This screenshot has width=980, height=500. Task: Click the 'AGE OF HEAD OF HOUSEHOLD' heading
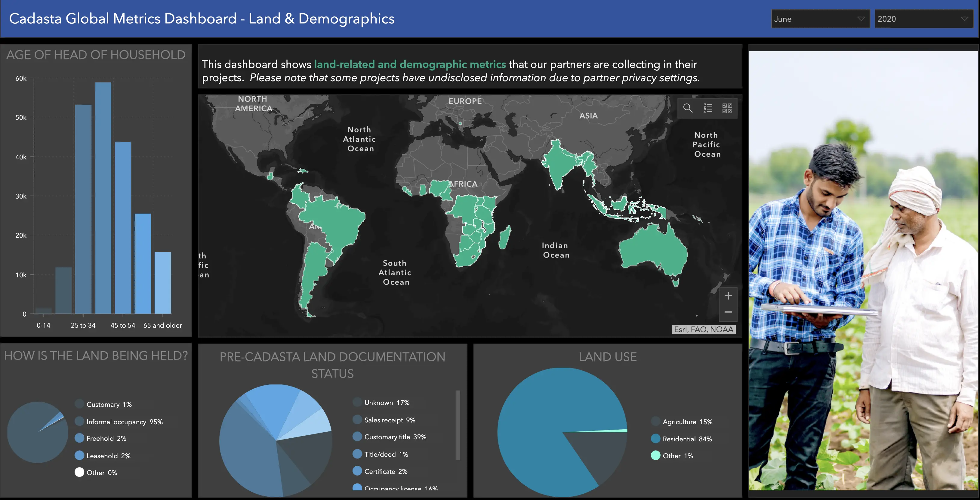(x=96, y=55)
